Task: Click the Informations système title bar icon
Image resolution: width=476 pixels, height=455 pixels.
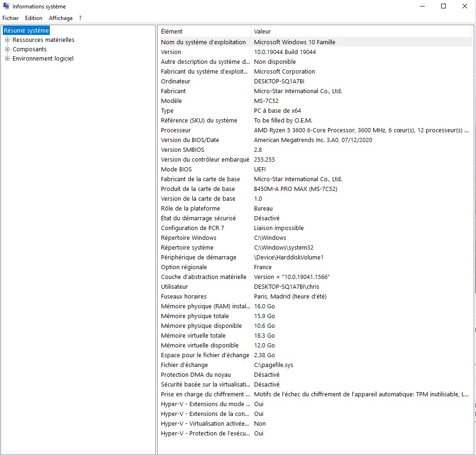Action: tap(6, 6)
